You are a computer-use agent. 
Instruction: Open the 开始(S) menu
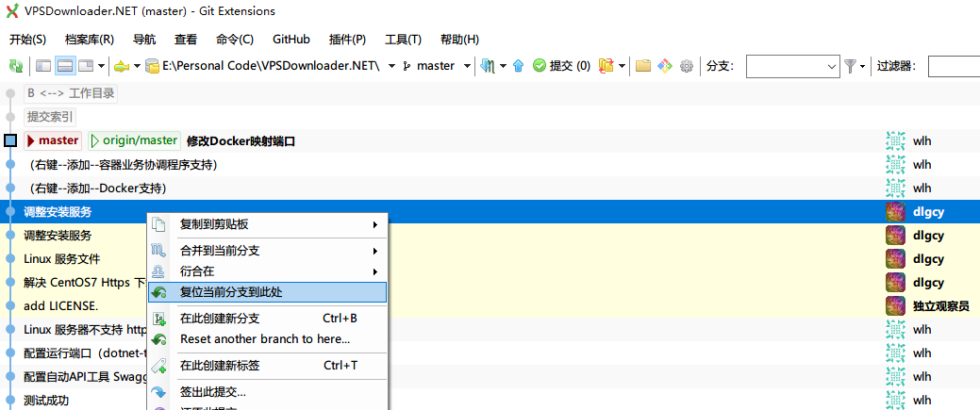point(27,39)
